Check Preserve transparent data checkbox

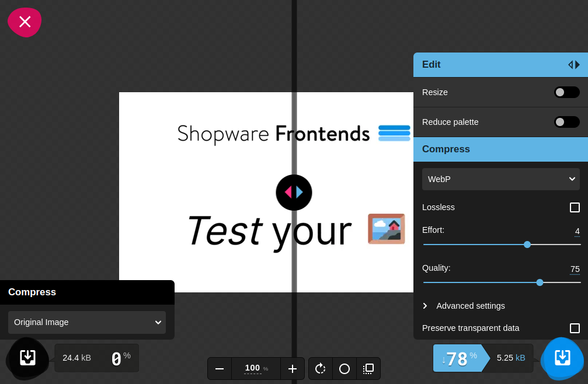(575, 329)
